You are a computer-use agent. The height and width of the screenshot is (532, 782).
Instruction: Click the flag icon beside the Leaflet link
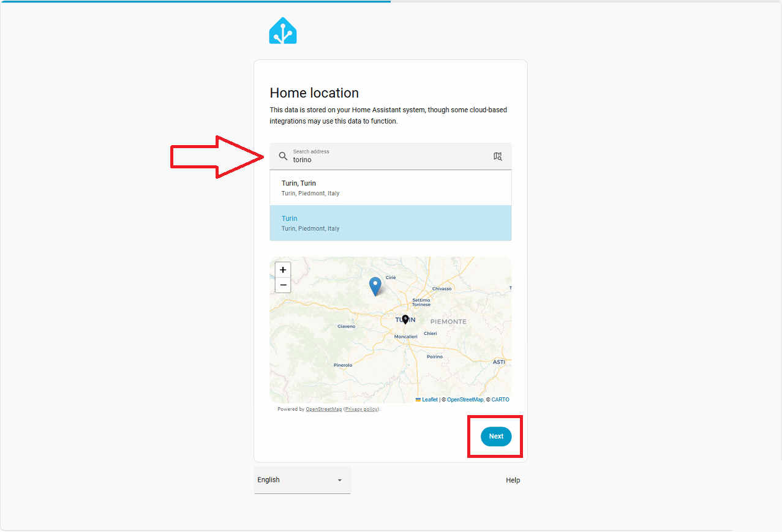[x=418, y=400]
